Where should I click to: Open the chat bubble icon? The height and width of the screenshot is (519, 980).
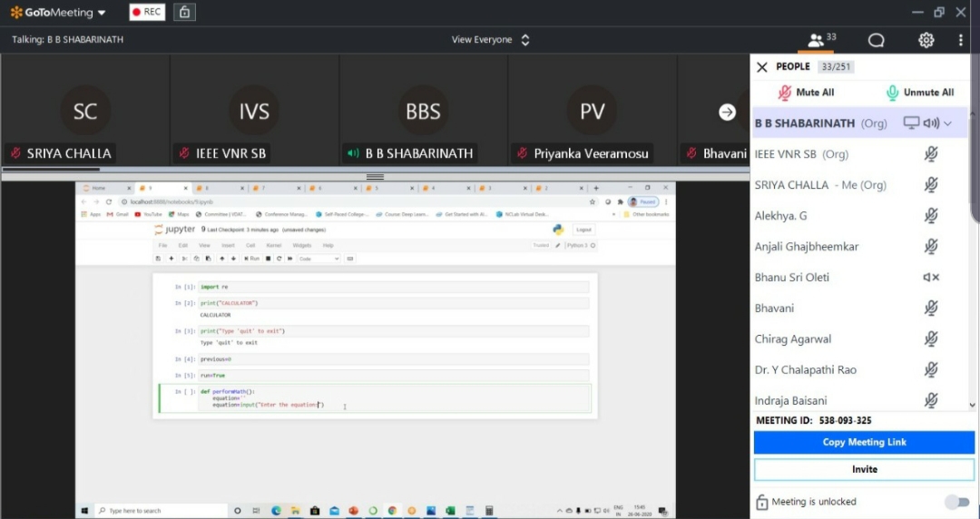point(876,40)
